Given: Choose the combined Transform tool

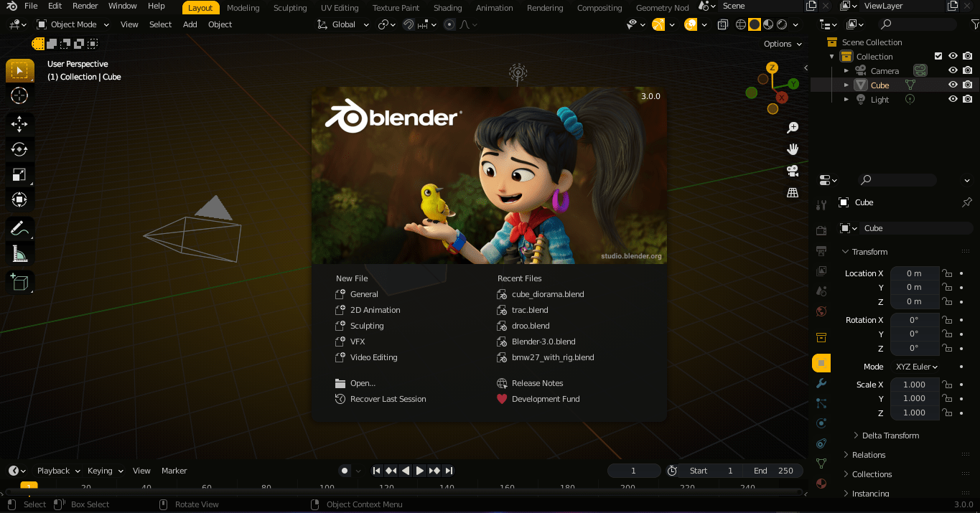Looking at the screenshot, I should [19, 199].
